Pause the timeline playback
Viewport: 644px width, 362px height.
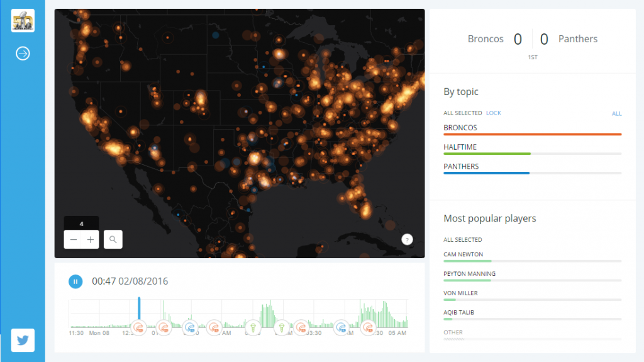click(x=75, y=281)
